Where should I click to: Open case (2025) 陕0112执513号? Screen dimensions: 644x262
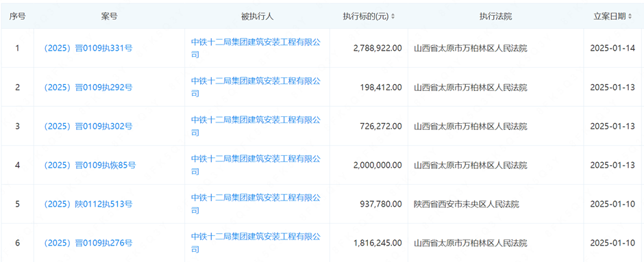click(x=88, y=204)
